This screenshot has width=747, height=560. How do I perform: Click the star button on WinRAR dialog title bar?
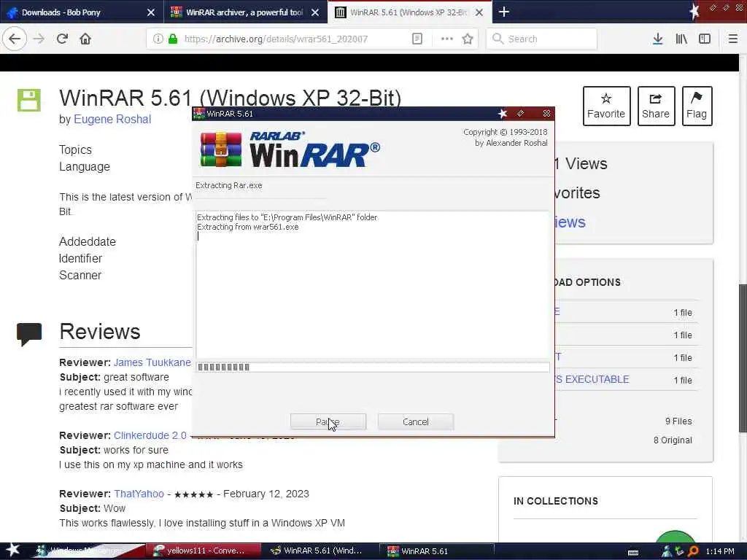click(x=502, y=113)
